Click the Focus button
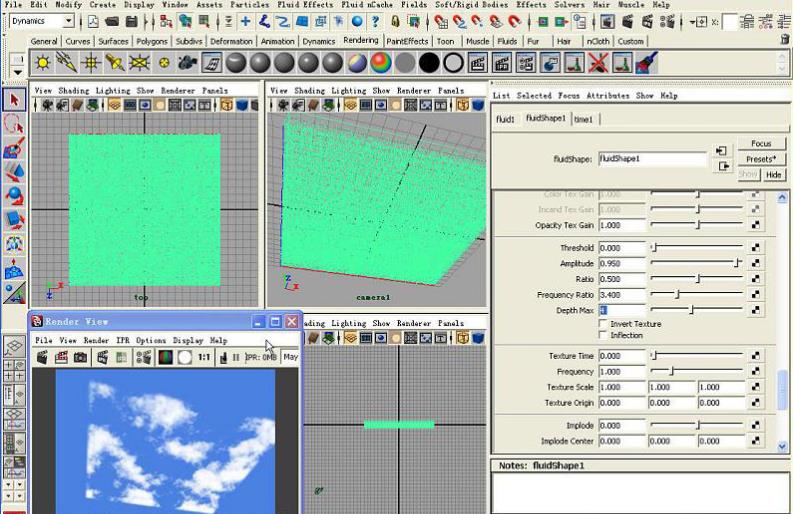The height and width of the screenshot is (514, 793). coord(761,144)
